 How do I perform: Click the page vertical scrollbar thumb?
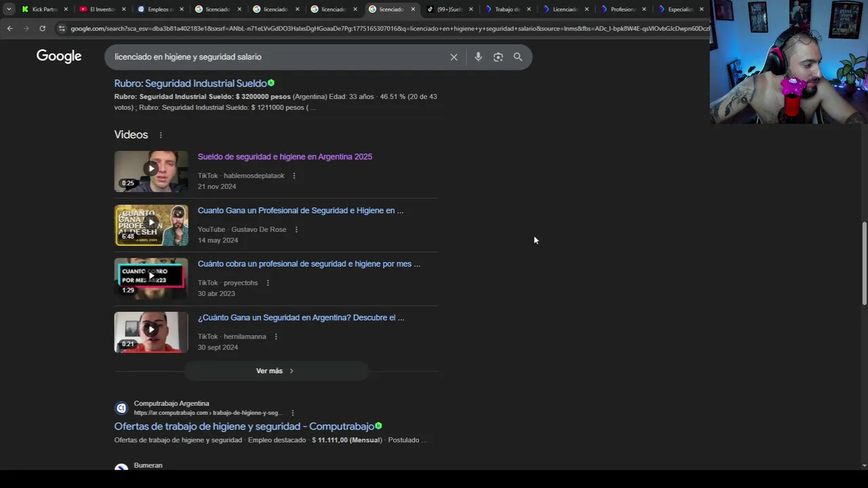click(x=864, y=263)
